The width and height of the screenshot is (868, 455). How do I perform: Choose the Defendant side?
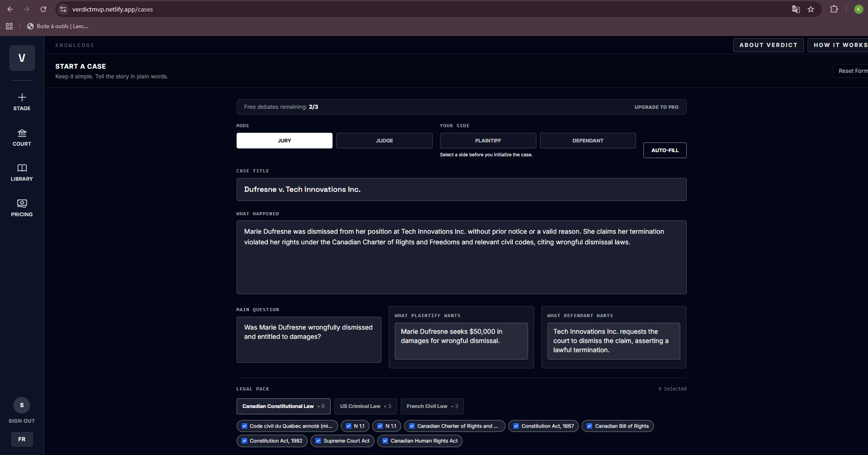(x=588, y=141)
